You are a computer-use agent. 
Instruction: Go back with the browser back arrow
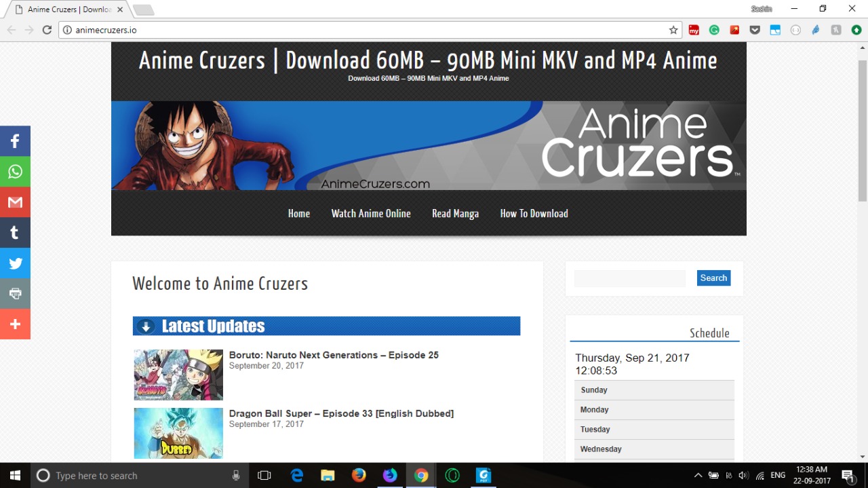pyautogui.click(x=12, y=30)
